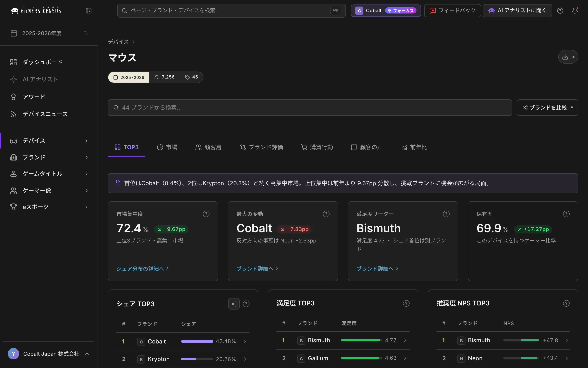Open the notifications bell
The width and height of the screenshot is (588, 368).
[x=575, y=10]
